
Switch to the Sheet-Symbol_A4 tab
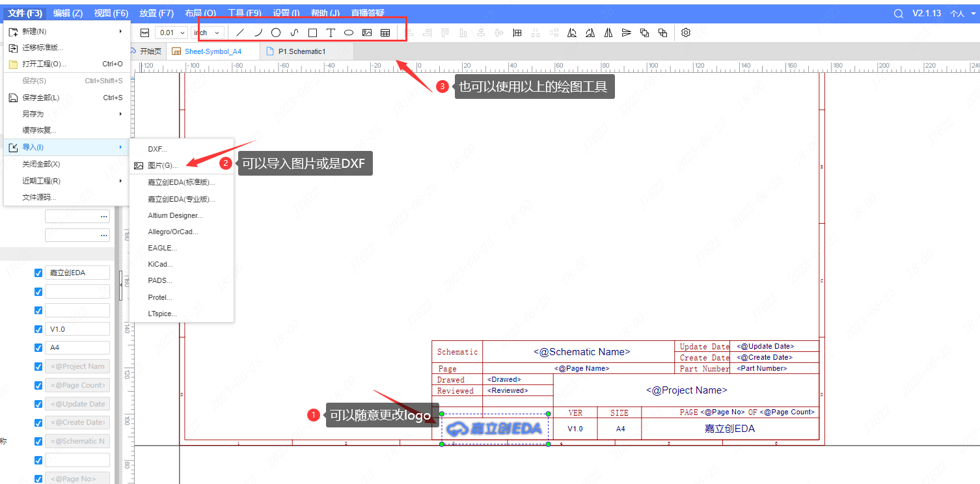[213, 51]
